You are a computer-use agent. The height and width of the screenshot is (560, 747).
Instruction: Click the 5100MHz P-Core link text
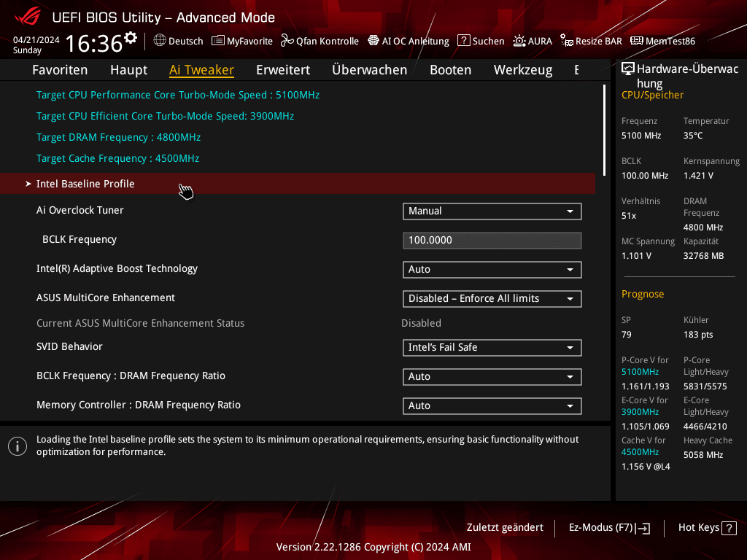[640, 372]
